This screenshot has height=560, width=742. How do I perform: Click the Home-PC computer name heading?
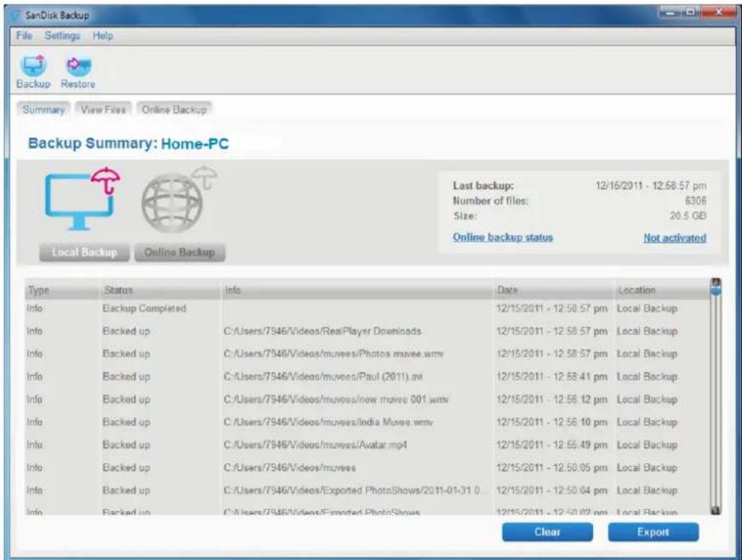pos(195,144)
